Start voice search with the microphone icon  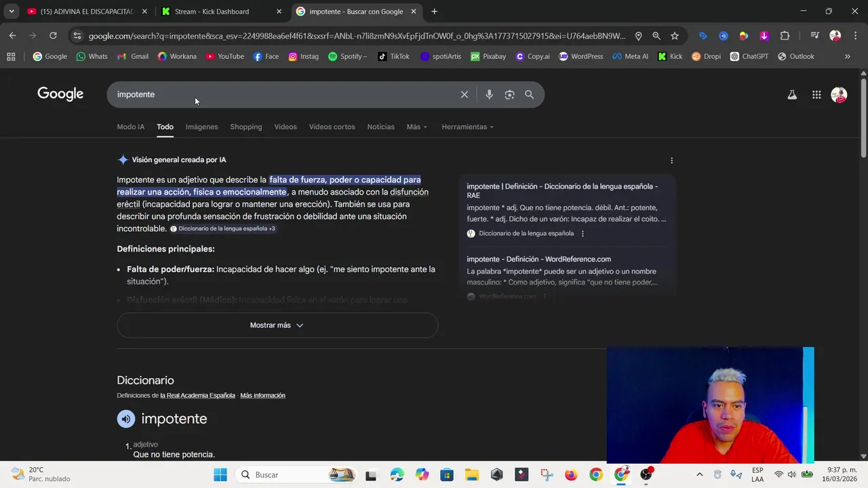(489, 95)
